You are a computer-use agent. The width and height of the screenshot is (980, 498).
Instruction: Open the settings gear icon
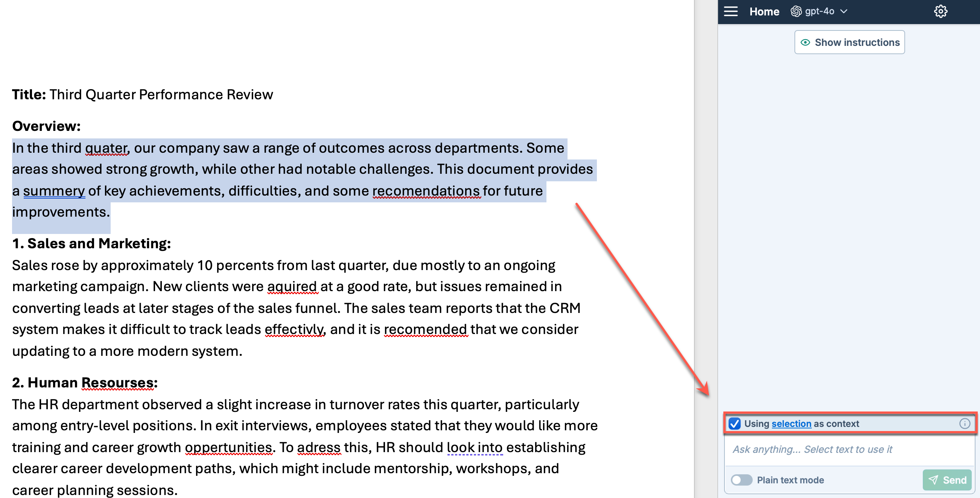tap(940, 11)
